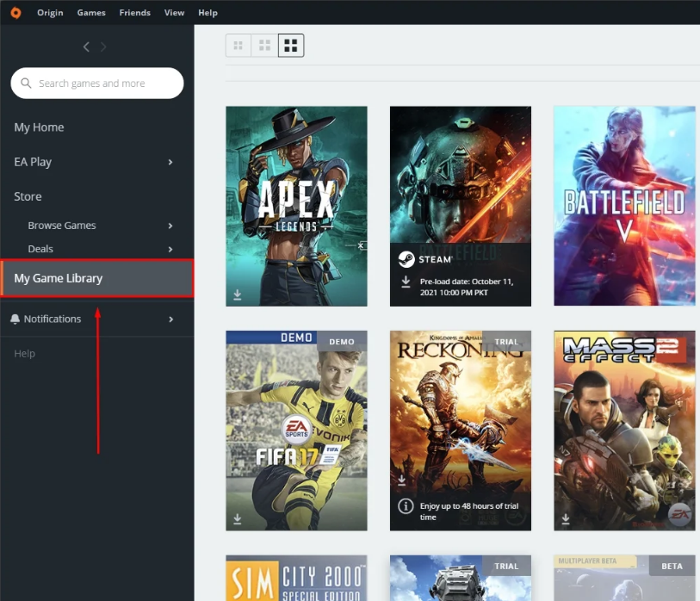Click the search games input field
Image resolution: width=700 pixels, height=601 pixels.
[x=103, y=84]
